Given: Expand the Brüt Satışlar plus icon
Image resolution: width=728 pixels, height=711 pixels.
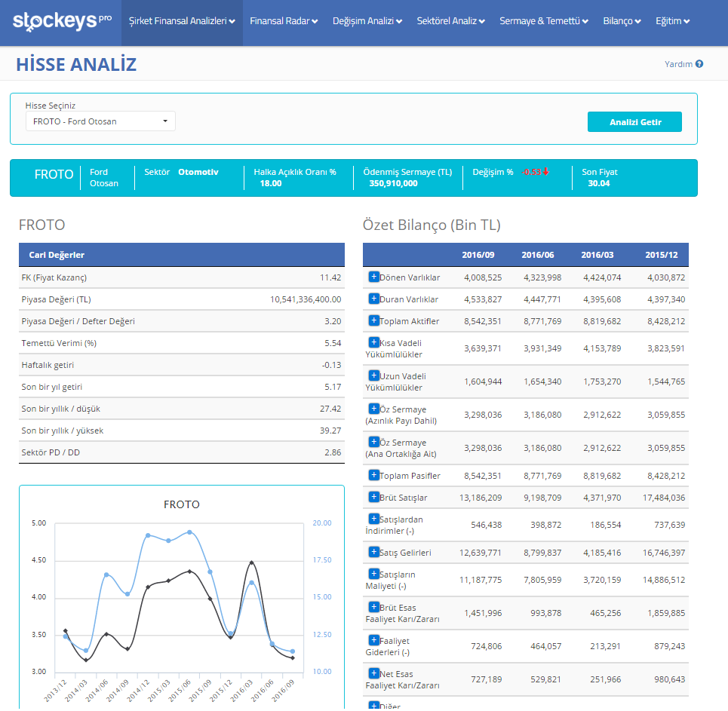Looking at the screenshot, I should [x=373, y=497].
